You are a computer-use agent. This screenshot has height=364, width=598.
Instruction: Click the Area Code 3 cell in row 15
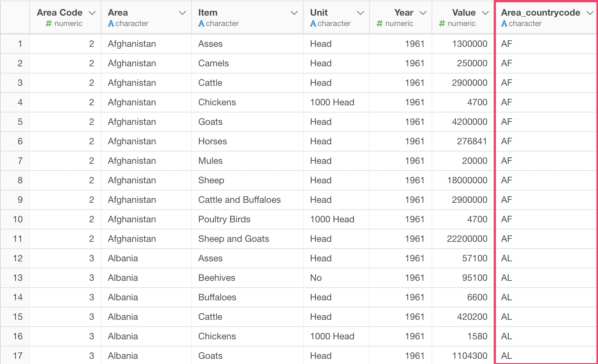click(x=65, y=317)
